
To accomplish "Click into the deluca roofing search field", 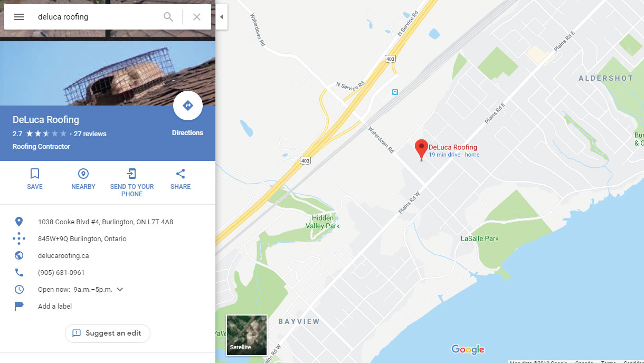I will 98,17.
